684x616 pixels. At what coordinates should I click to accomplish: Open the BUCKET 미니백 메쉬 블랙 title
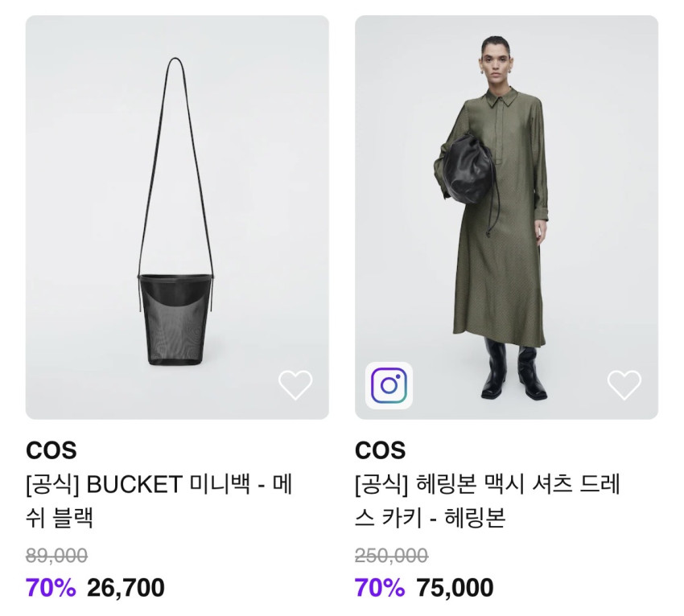159,501
